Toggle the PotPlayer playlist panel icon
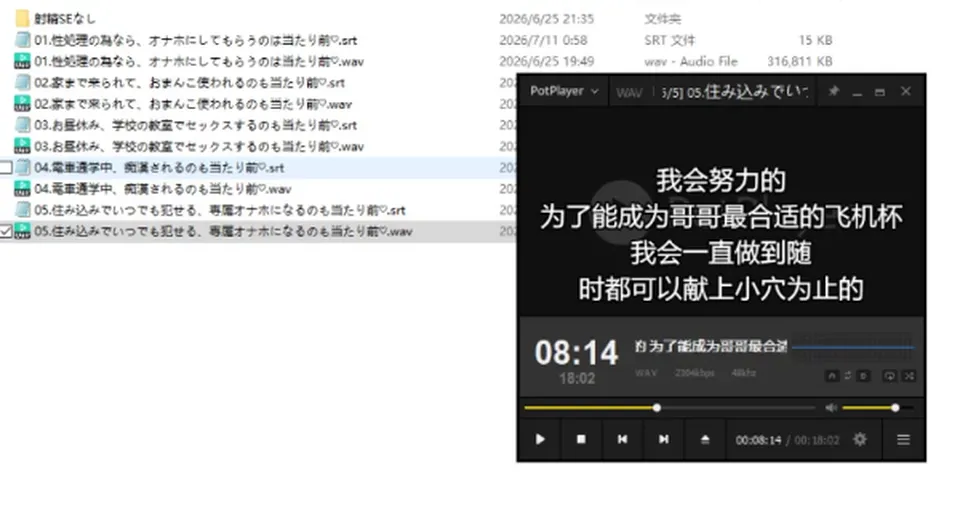This screenshot has height=523, width=960. click(903, 440)
